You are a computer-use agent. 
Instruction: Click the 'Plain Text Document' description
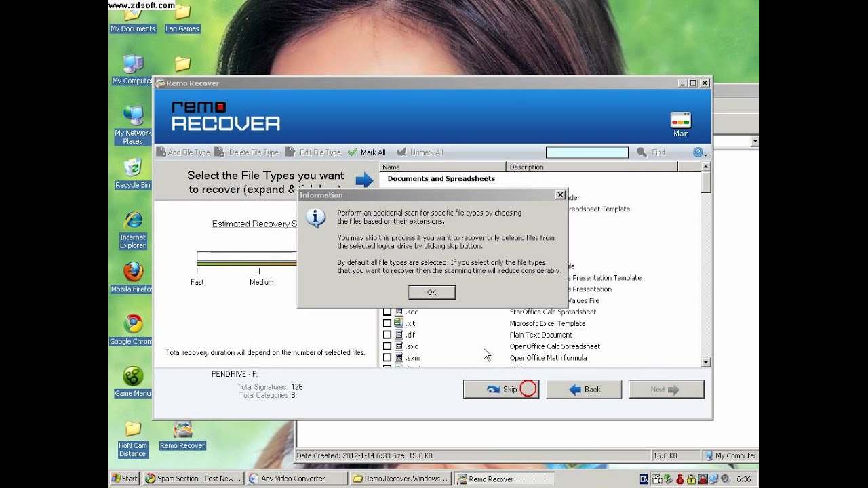click(x=540, y=335)
